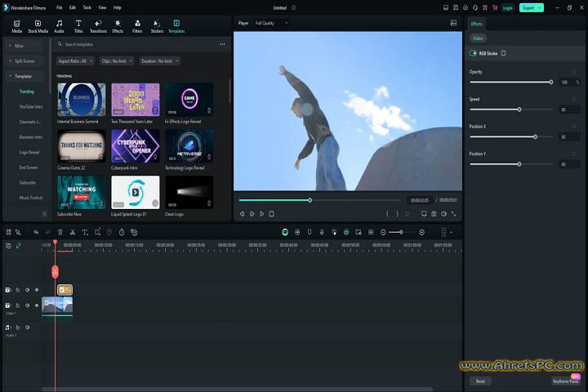Open the shopping cart icon

495,7
